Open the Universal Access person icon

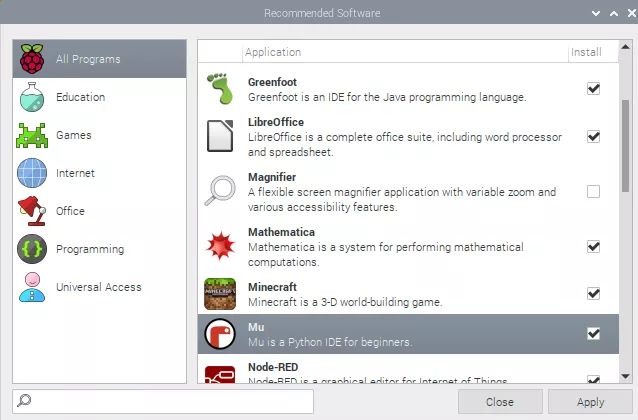click(32, 287)
